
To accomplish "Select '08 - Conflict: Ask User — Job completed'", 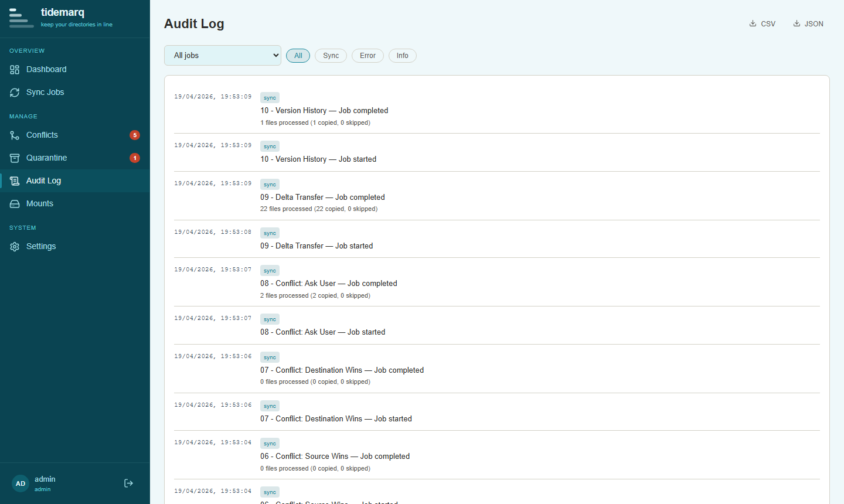I will click(329, 284).
